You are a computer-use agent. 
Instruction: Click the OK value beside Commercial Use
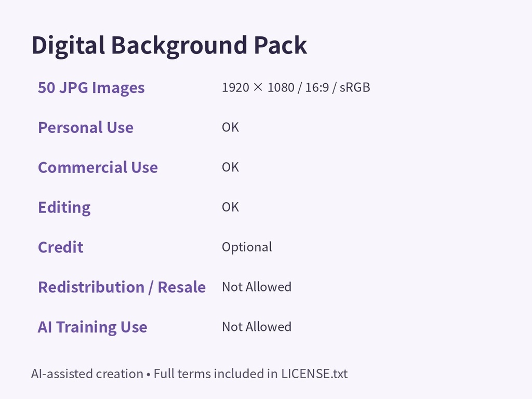click(x=230, y=167)
